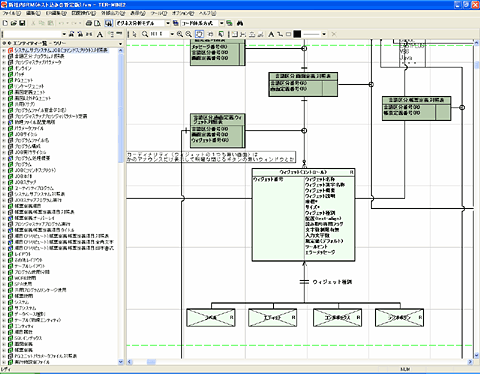480x374 pixels.
Task: Select パラメータファイル in entity tree
Action: click(x=29, y=128)
